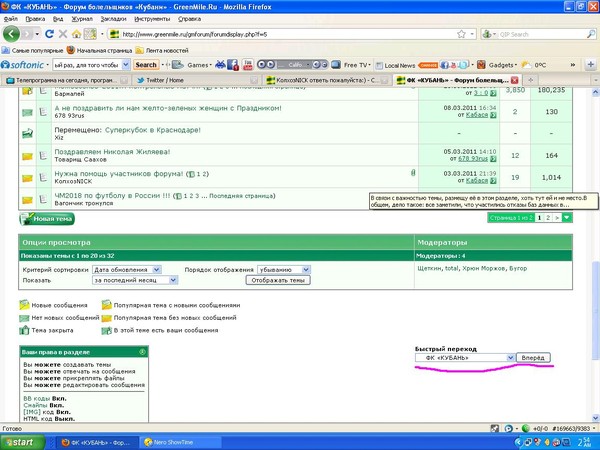The image size is (600, 450).
Task: Go to page 2 of forum listing
Action: click(548, 218)
